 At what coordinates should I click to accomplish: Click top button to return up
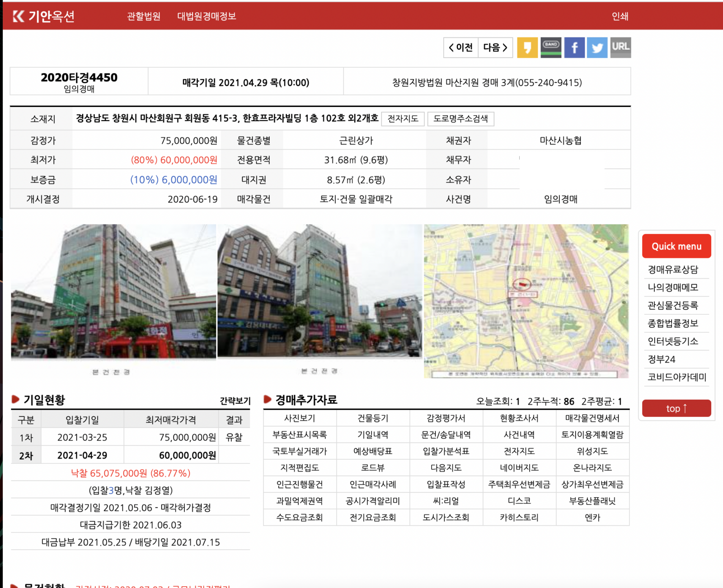tap(676, 408)
